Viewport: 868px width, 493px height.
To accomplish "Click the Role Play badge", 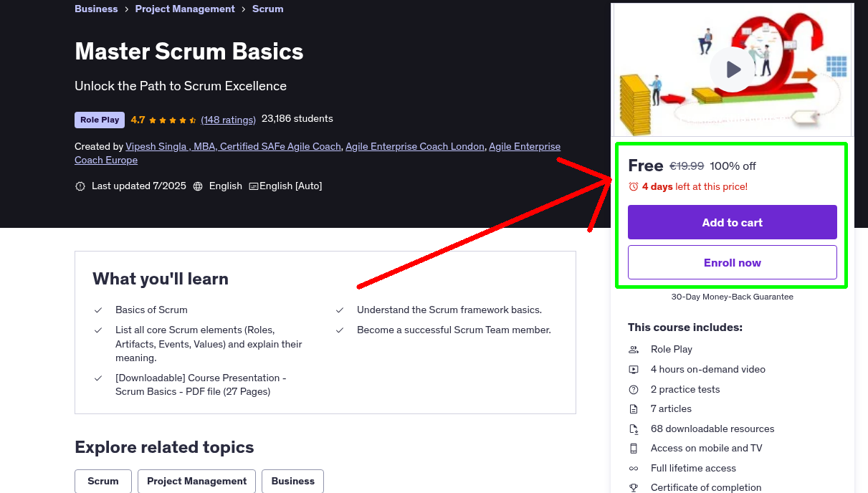I will [100, 120].
